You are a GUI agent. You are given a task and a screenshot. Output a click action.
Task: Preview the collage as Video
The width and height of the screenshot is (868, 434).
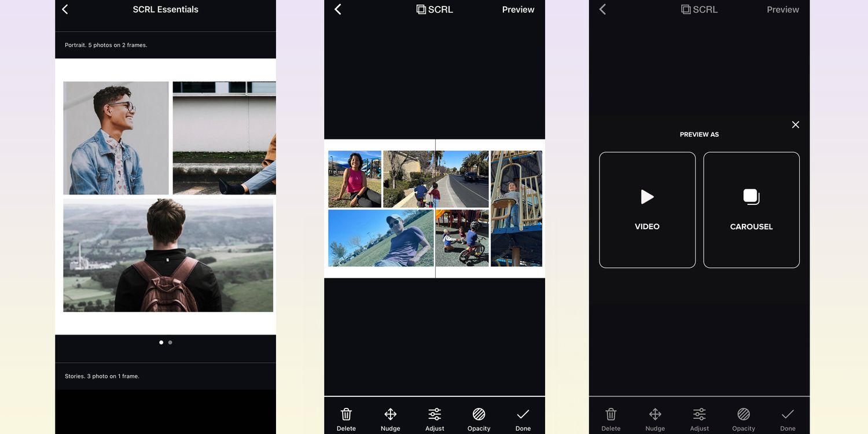tap(647, 209)
